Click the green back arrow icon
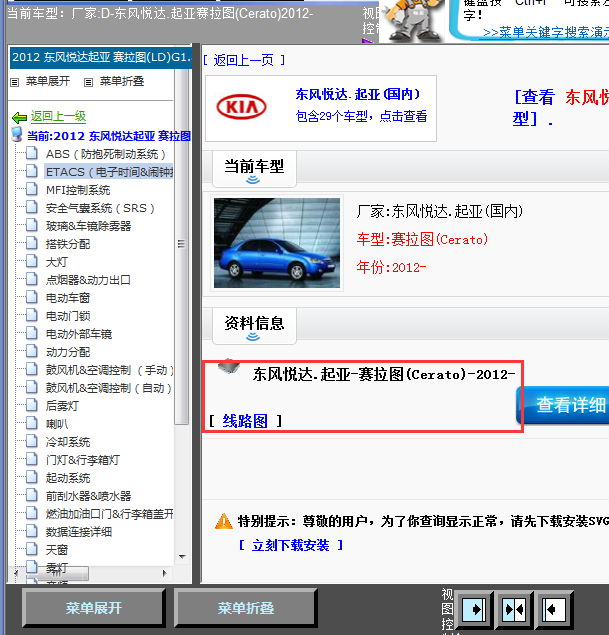609x635 pixels. pyautogui.click(x=19, y=118)
